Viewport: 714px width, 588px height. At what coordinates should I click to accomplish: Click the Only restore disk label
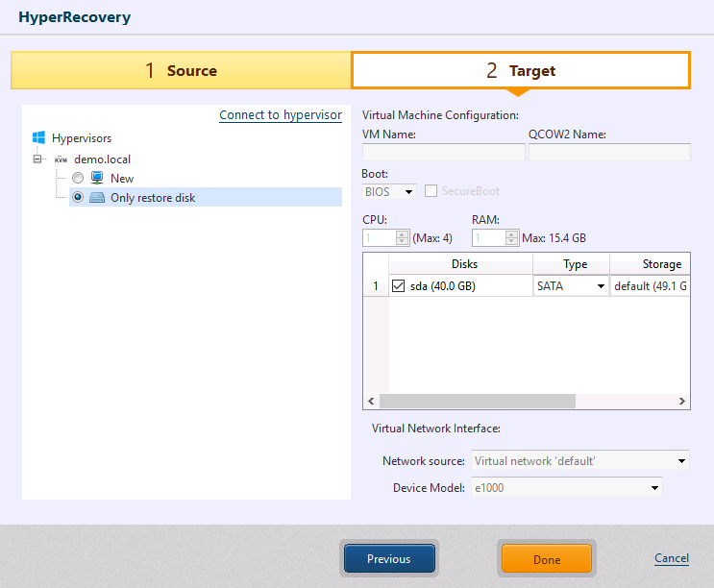coord(153,198)
